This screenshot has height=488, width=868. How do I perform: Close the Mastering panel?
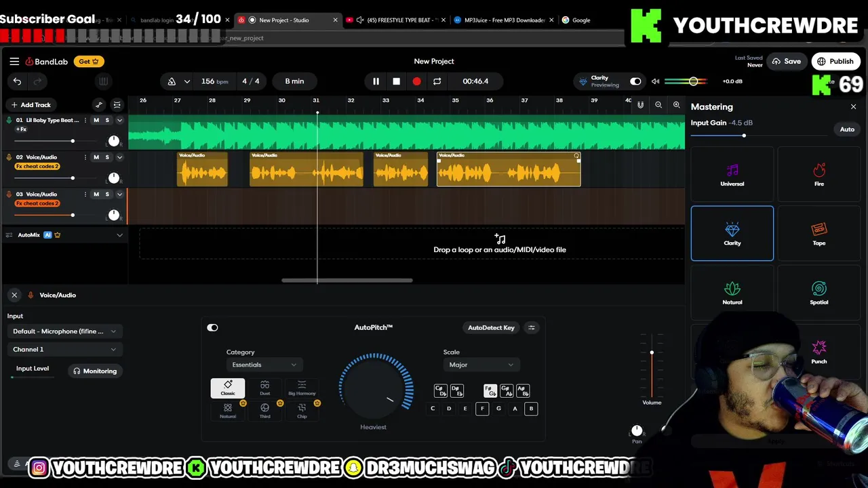tap(853, 107)
